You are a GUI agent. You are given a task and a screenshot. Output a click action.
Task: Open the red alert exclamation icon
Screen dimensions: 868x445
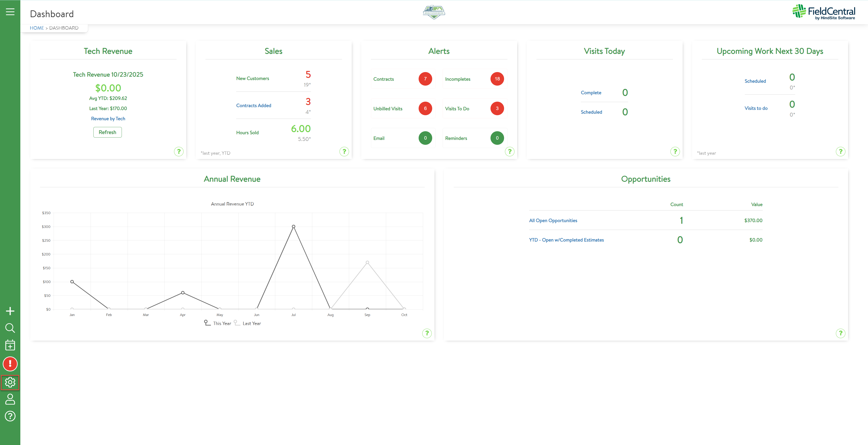10,364
